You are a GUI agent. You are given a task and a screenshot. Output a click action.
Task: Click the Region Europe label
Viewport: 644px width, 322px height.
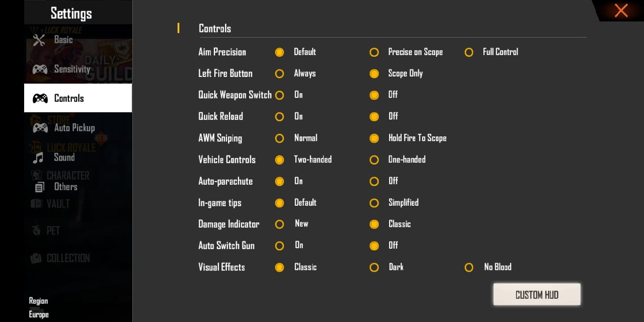39,308
